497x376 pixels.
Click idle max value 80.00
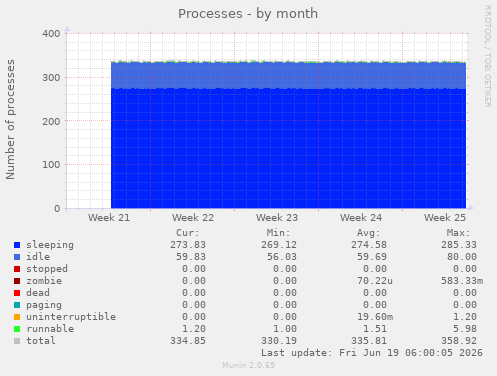click(x=462, y=257)
